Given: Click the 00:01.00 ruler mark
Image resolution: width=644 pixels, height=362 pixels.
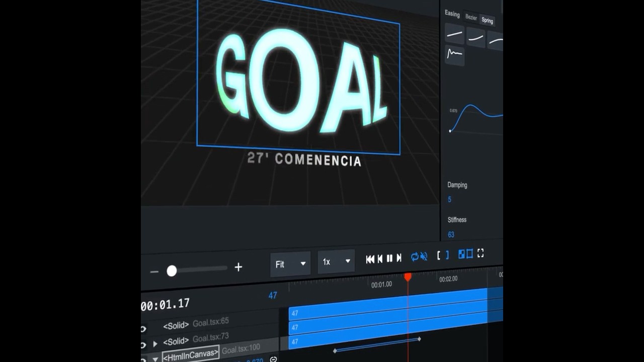Looking at the screenshot, I should tap(381, 285).
